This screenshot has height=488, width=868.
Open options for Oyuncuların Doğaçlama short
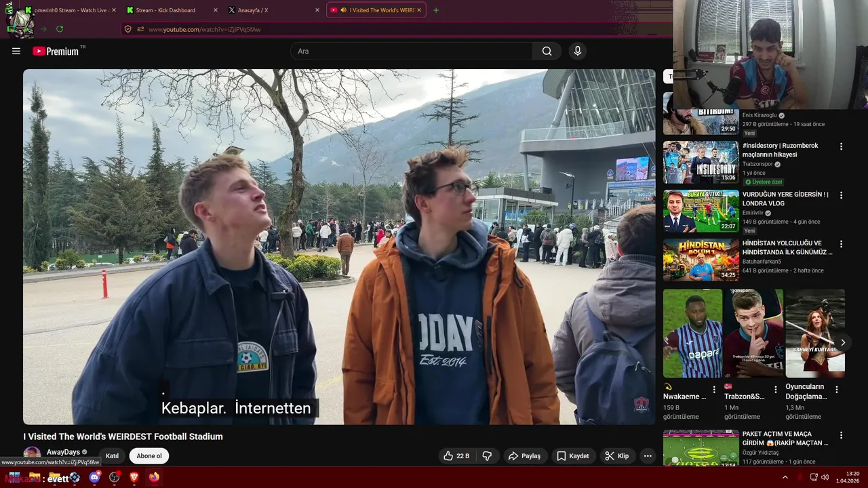(x=837, y=390)
